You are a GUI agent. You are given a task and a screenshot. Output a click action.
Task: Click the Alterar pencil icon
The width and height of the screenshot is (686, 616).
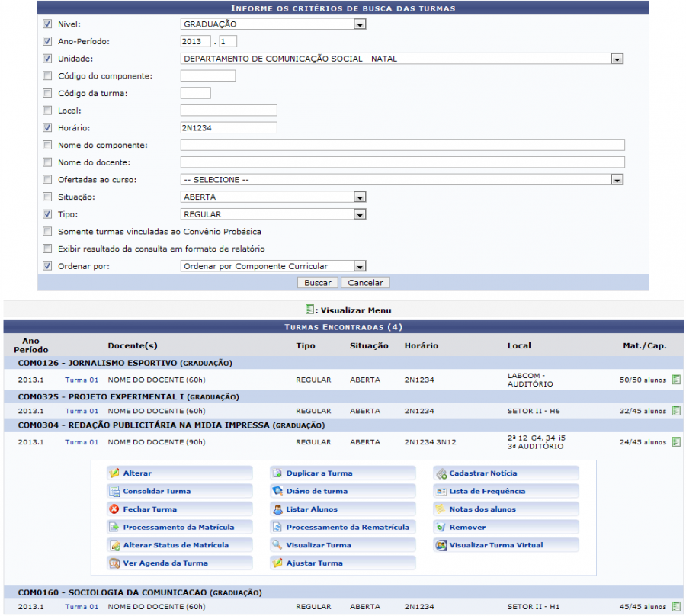tap(114, 473)
